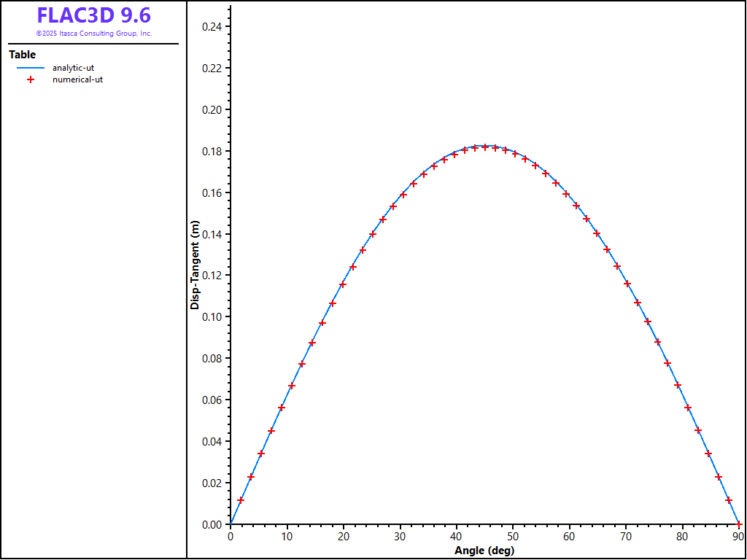Click the red numerical-ut plus marker icon
This screenshot has height=560, width=747.
(x=31, y=79)
